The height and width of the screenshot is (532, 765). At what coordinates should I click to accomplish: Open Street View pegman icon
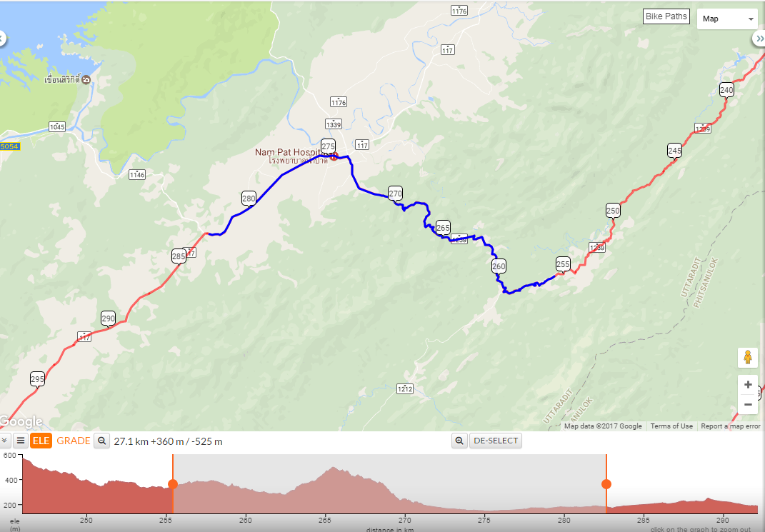pos(747,358)
